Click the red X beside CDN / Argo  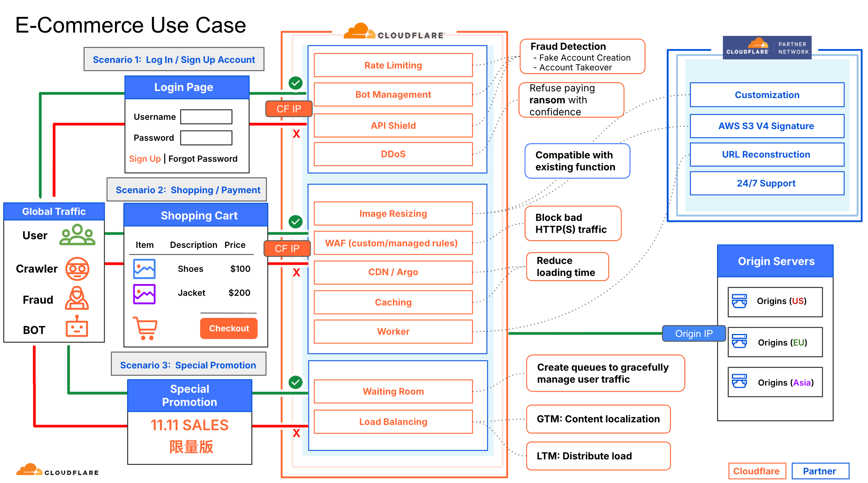tap(296, 273)
